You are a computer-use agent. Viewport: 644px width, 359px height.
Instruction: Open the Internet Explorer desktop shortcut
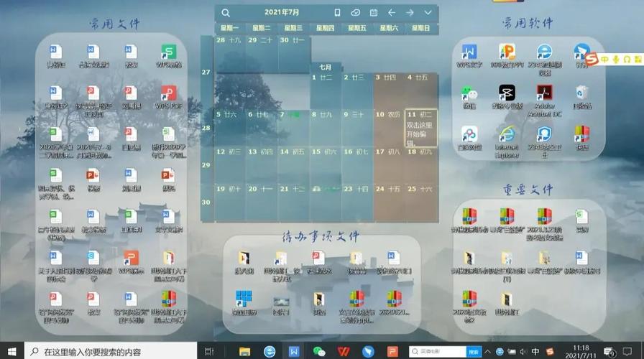coord(507,135)
